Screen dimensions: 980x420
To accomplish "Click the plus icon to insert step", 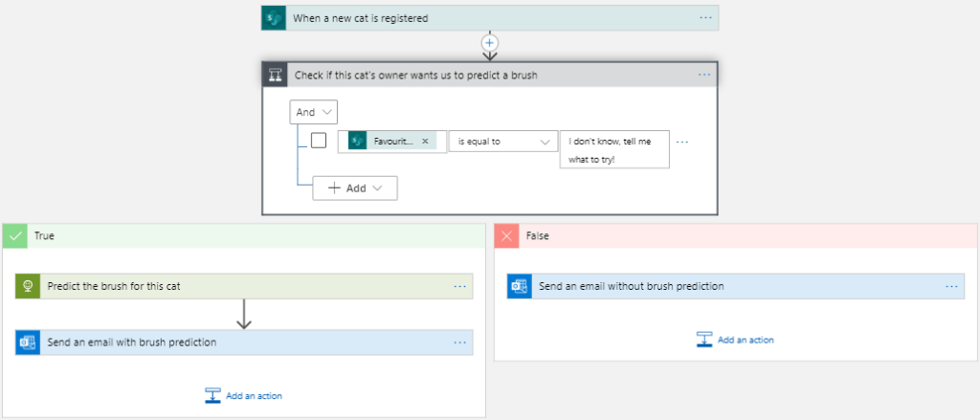I will point(490,43).
